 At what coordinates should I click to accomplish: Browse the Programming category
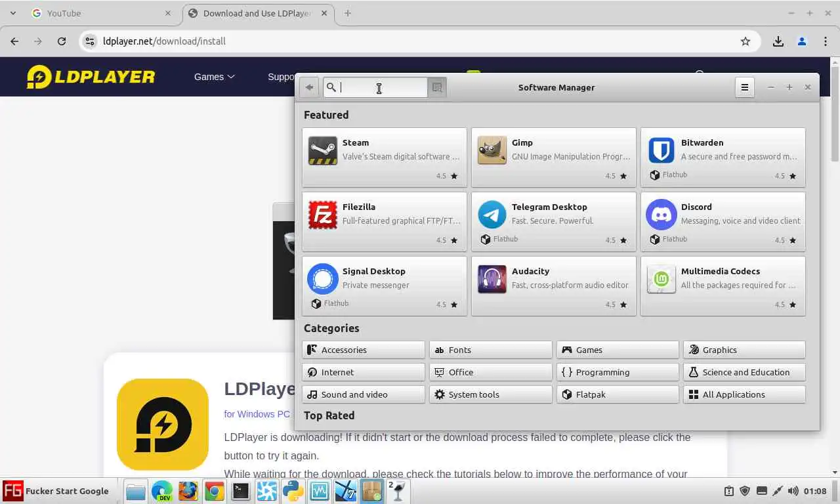[x=618, y=372]
